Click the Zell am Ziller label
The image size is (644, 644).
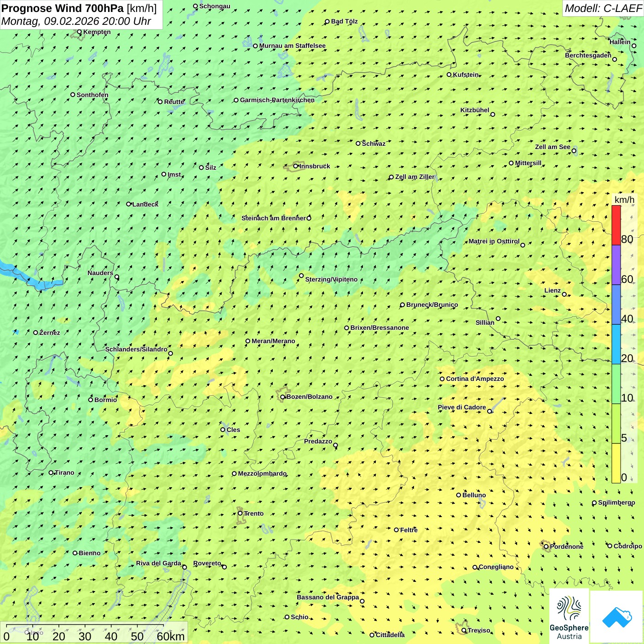tap(415, 177)
